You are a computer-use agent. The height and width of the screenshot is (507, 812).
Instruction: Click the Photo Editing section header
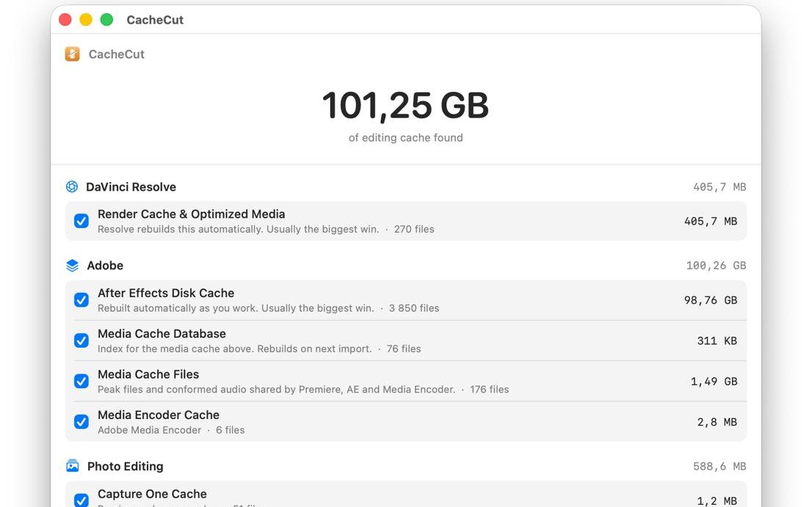(x=126, y=466)
